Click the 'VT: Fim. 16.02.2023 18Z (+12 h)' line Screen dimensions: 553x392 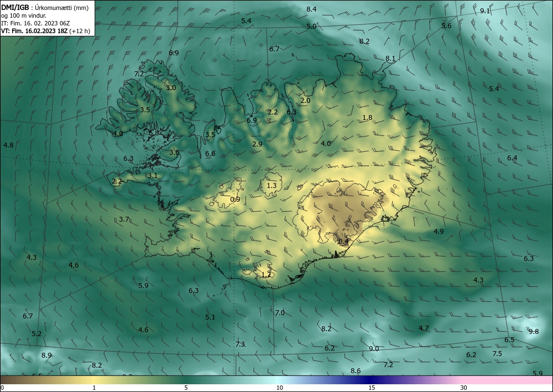tap(45, 31)
